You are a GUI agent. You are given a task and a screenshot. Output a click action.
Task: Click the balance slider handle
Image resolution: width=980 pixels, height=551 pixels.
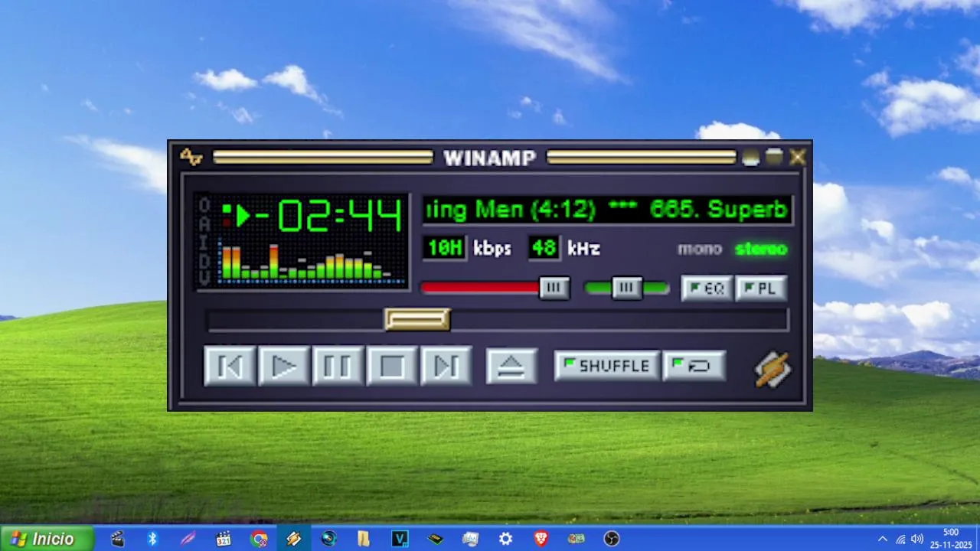click(x=626, y=288)
